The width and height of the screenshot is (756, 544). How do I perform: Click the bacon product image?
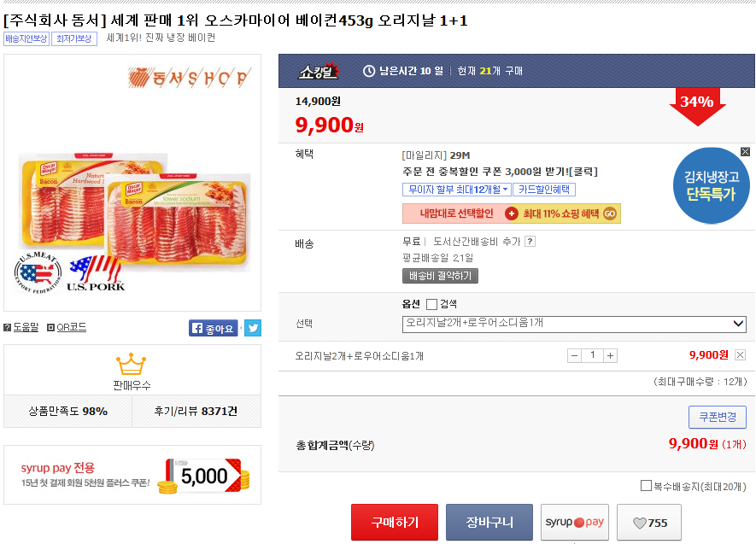tap(134, 214)
